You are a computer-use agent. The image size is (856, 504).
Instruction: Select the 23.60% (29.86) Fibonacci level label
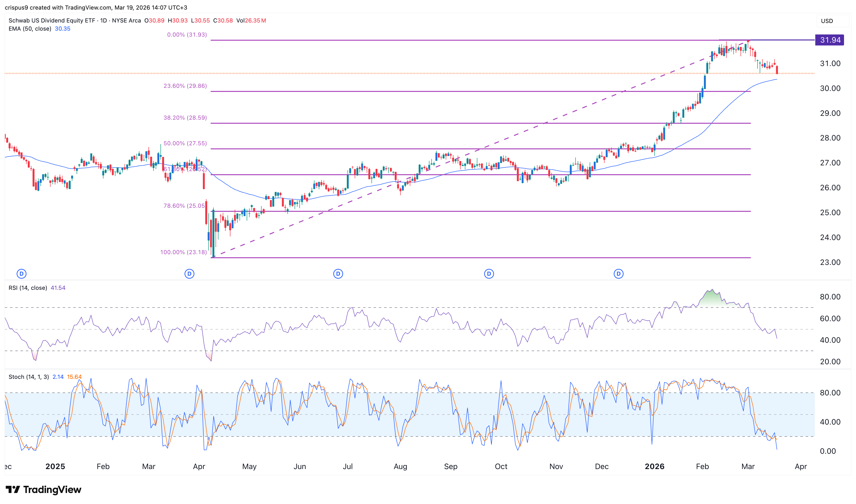(185, 86)
